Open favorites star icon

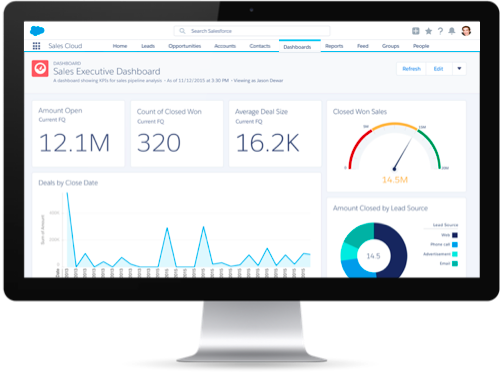pos(429,31)
